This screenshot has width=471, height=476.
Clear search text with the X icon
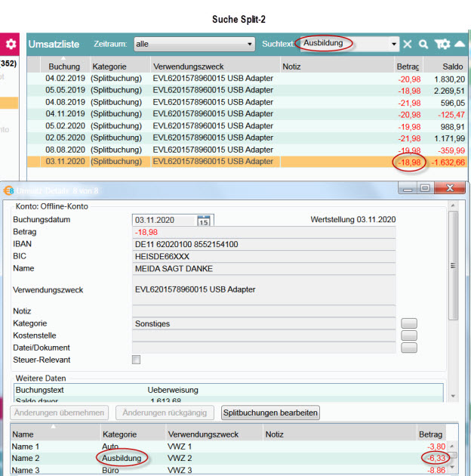[408, 45]
